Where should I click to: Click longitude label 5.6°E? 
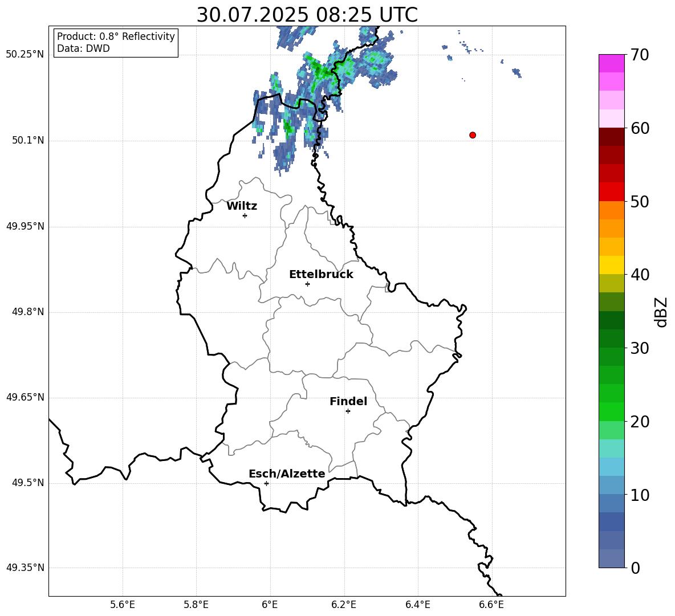tap(123, 605)
